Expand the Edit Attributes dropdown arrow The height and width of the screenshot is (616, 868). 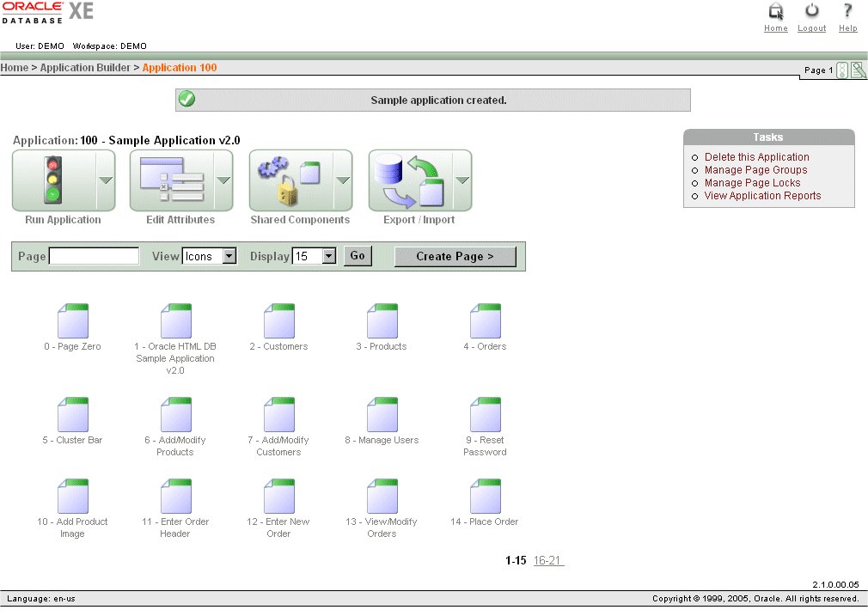point(223,180)
